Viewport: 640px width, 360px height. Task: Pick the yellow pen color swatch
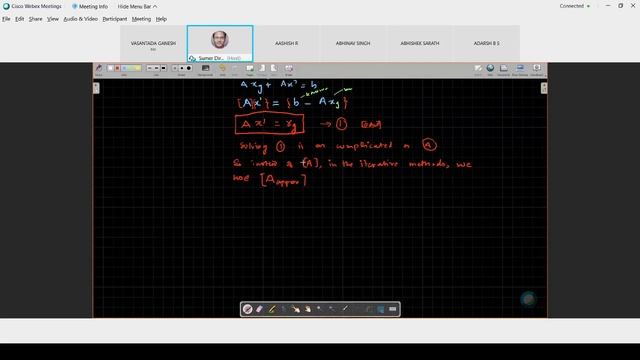click(x=138, y=68)
